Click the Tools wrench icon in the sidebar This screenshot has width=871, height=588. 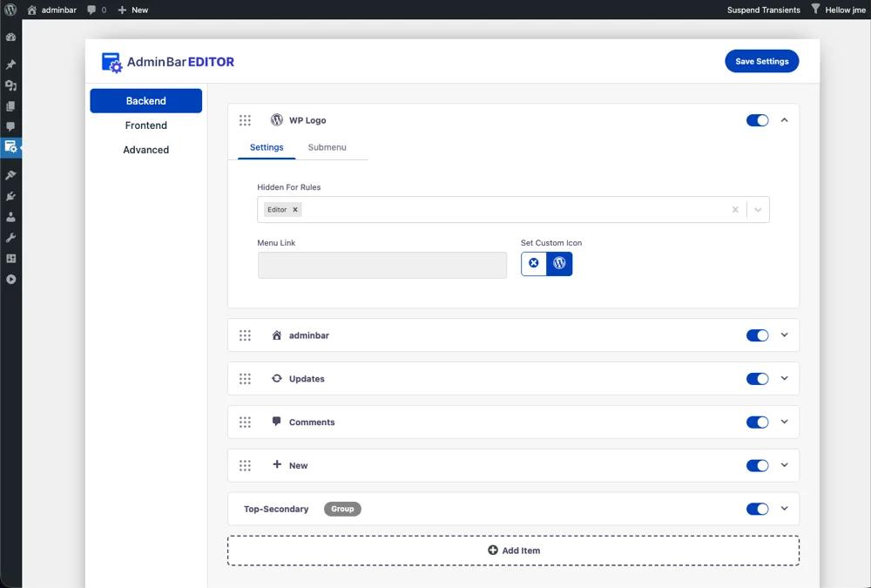pyautogui.click(x=11, y=237)
